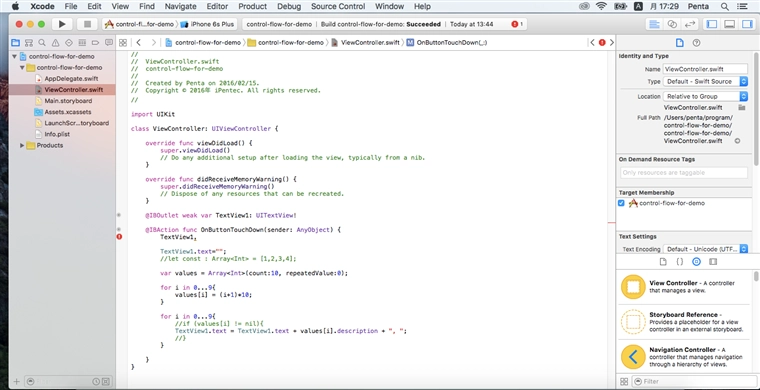
Task: Choose file location folder icon button
Action: click(x=742, y=108)
